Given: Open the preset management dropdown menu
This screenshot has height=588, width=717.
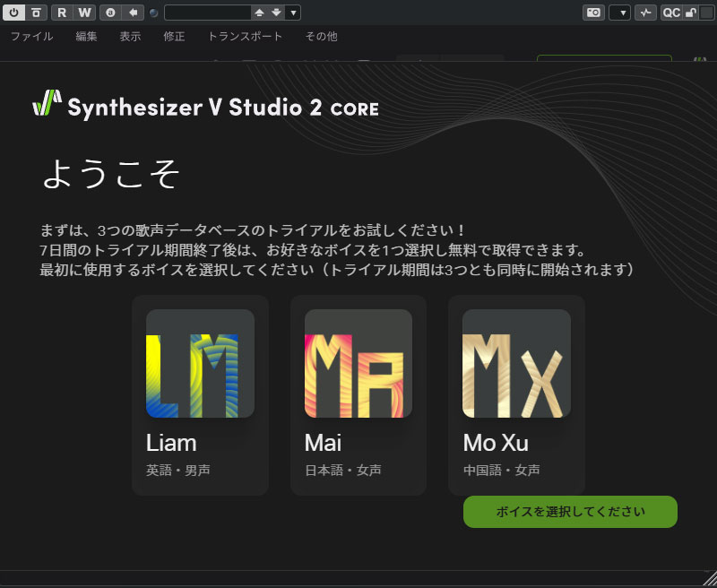Looking at the screenshot, I should [x=293, y=13].
